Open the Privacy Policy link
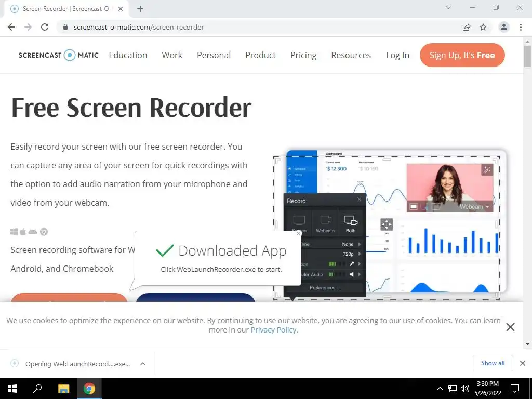 274,330
